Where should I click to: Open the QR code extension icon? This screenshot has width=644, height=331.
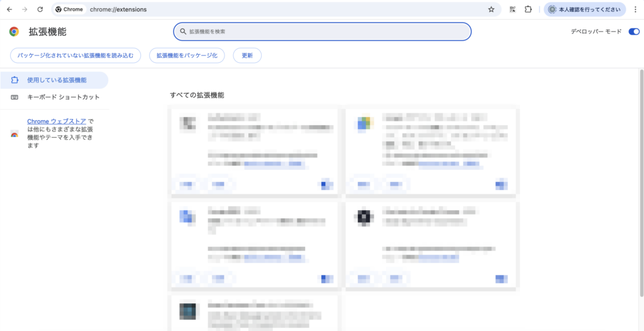coord(513,9)
